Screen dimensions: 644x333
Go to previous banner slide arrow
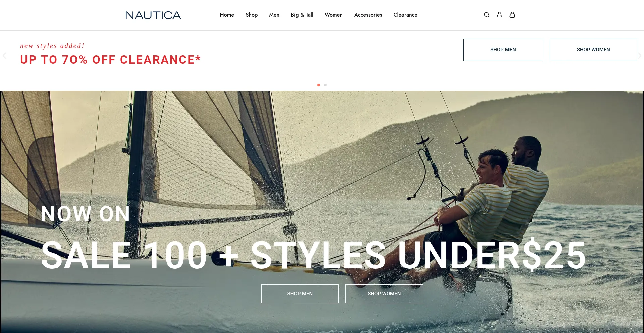[4, 56]
